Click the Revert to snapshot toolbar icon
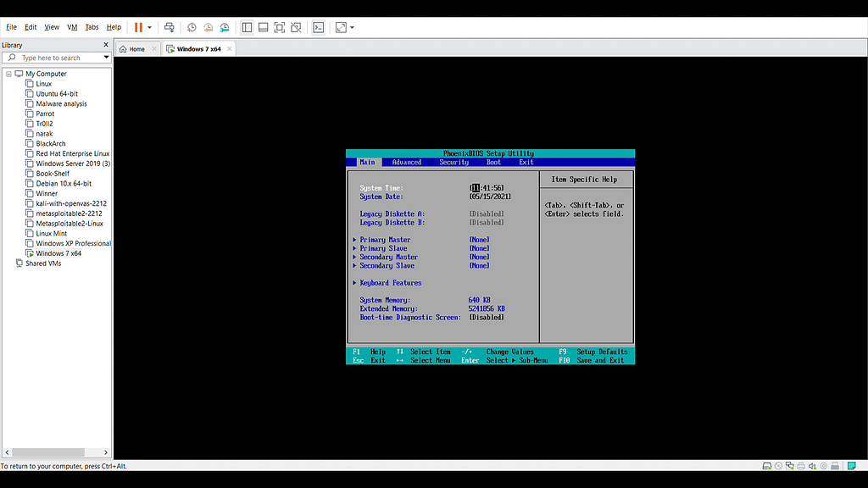The height and width of the screenshot is (488, 868). (x=209, y=27)
